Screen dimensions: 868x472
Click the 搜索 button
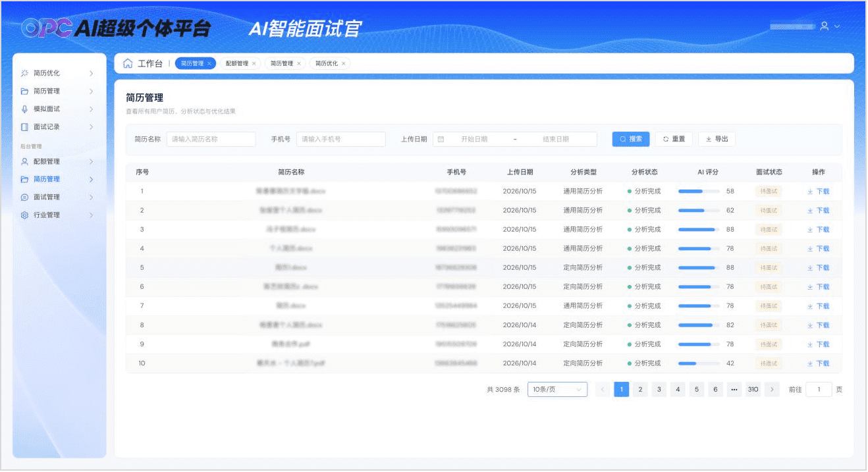pyautogui.click(x=631, y=139)
